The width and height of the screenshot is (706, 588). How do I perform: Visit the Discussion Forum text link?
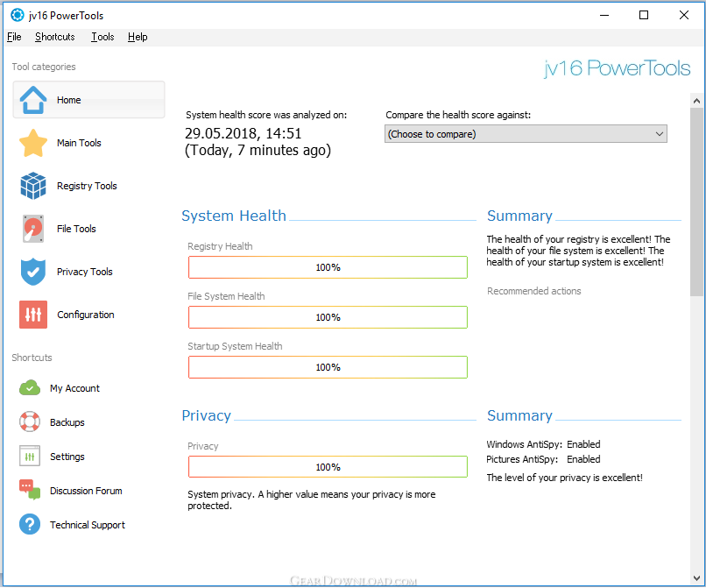click(86, 491)
